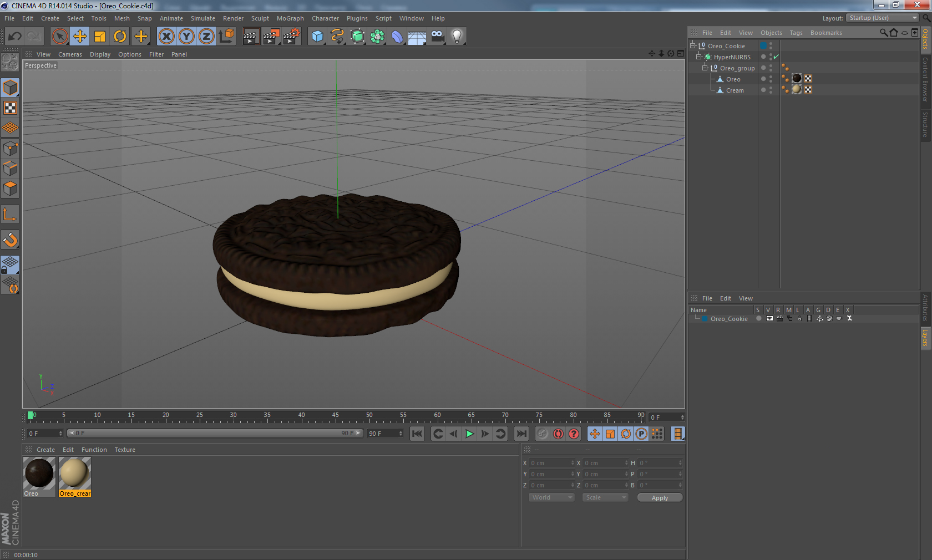This screenshot has height=560, width=932.
Task: Click the X position input field
Action: coord(551,463)
